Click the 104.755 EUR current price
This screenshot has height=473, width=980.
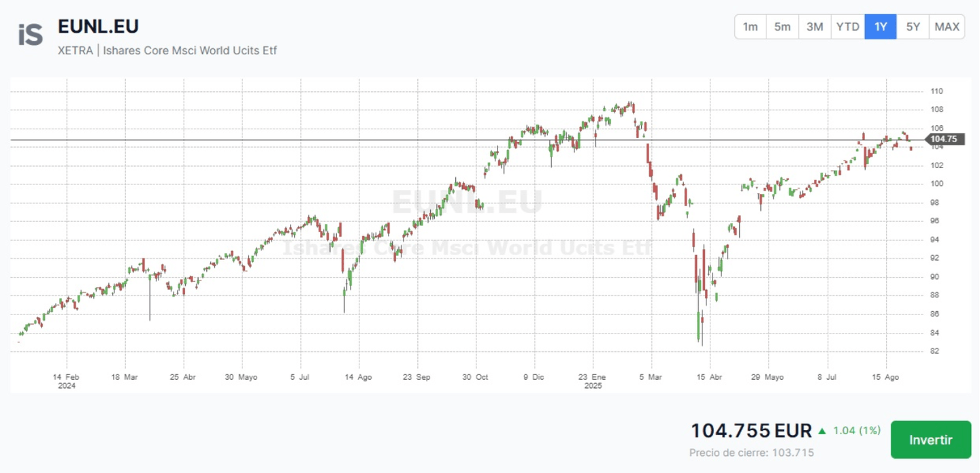pyautogui.click(x=751, y=431)
